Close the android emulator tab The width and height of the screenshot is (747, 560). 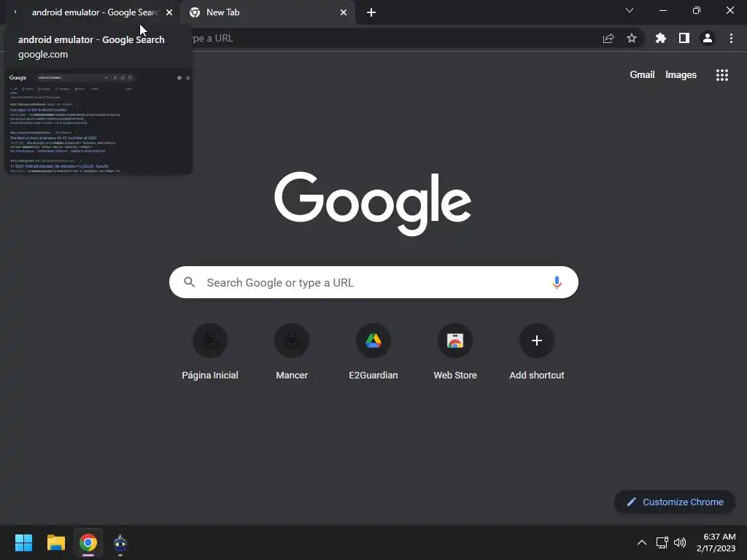pyautogui.click(x=169, y=12)
